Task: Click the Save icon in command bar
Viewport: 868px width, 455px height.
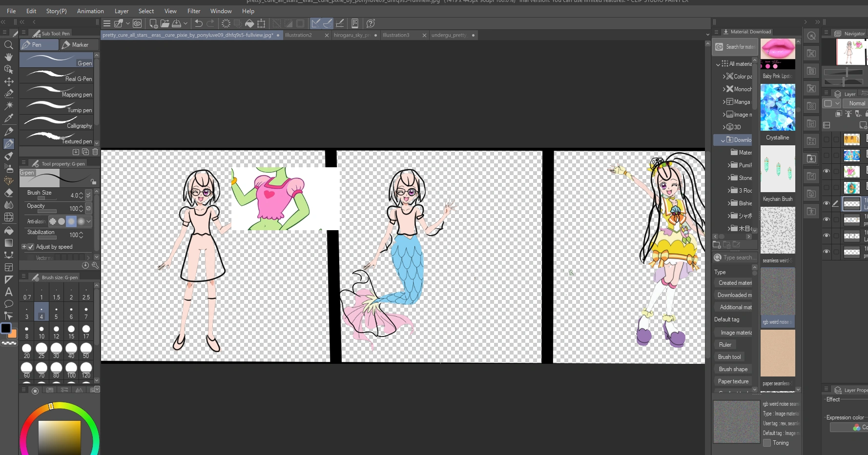Action: [177, 23]
